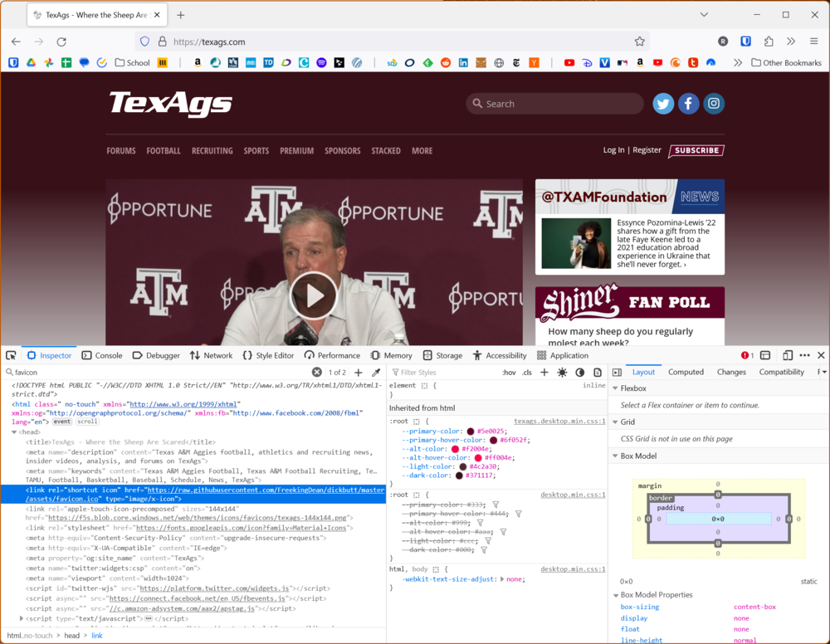This screenshot has height=644, width=830.
Task: Click the element picker icon in DevTools
Action: [x=11, y=355]
